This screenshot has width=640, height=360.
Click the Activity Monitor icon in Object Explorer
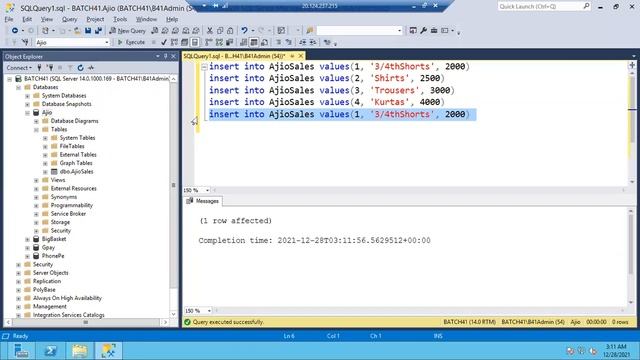[91, 68]
